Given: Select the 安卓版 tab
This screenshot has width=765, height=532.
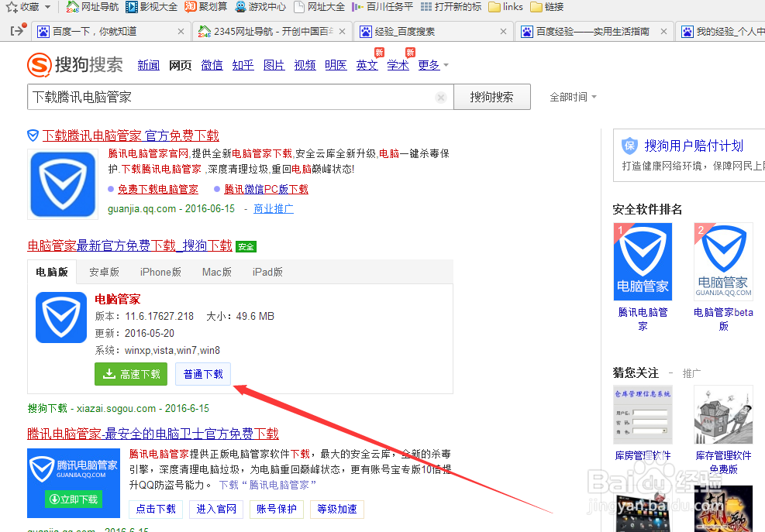Looking at the screenshot, I should [x=105, y=272].
